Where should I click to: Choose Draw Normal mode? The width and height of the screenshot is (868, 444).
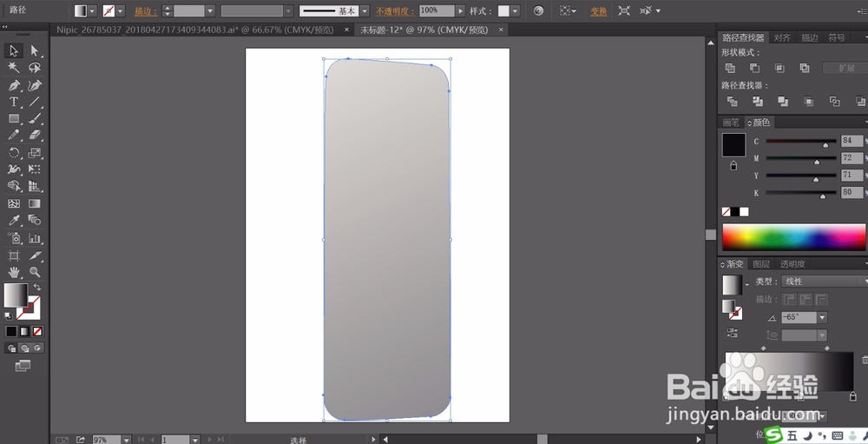(x=11, y=348)
